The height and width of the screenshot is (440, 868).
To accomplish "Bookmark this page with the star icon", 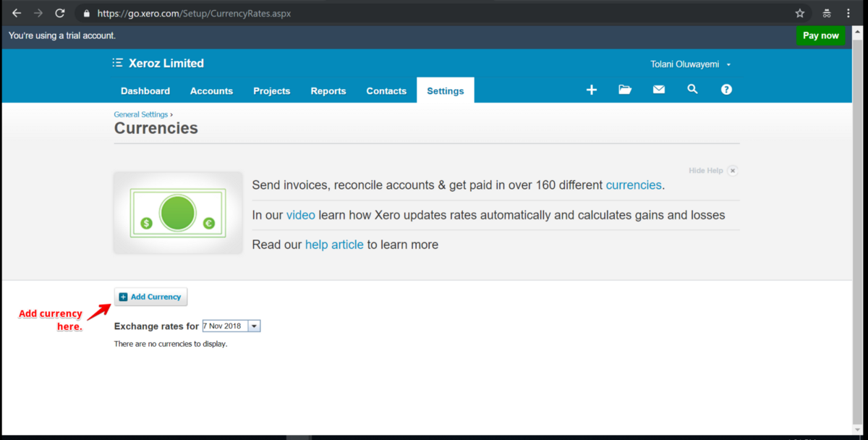I will tap(799, 13).
